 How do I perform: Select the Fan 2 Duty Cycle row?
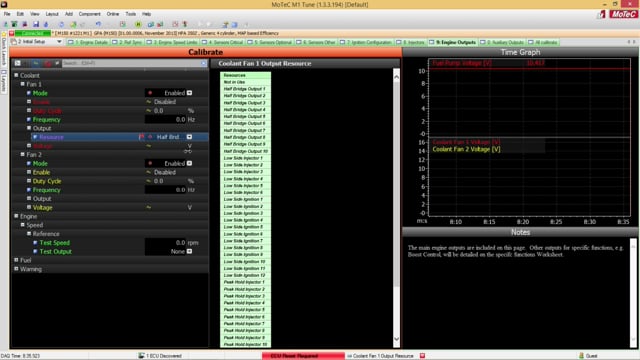(110, 181)
